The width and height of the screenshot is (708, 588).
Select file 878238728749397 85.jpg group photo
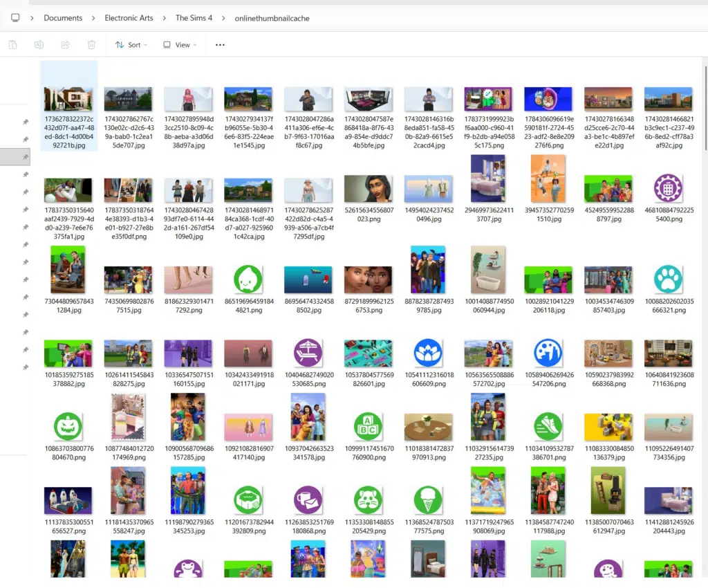tap(429, 280)
